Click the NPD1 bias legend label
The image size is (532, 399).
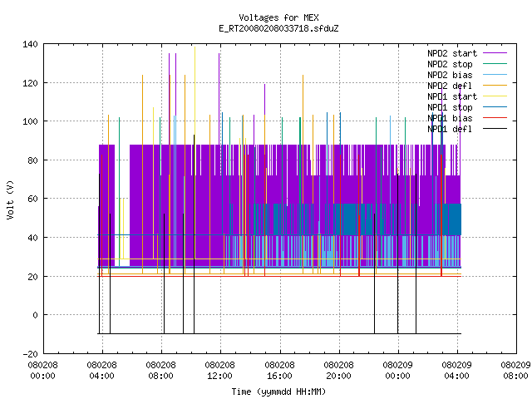click(450, 118)
